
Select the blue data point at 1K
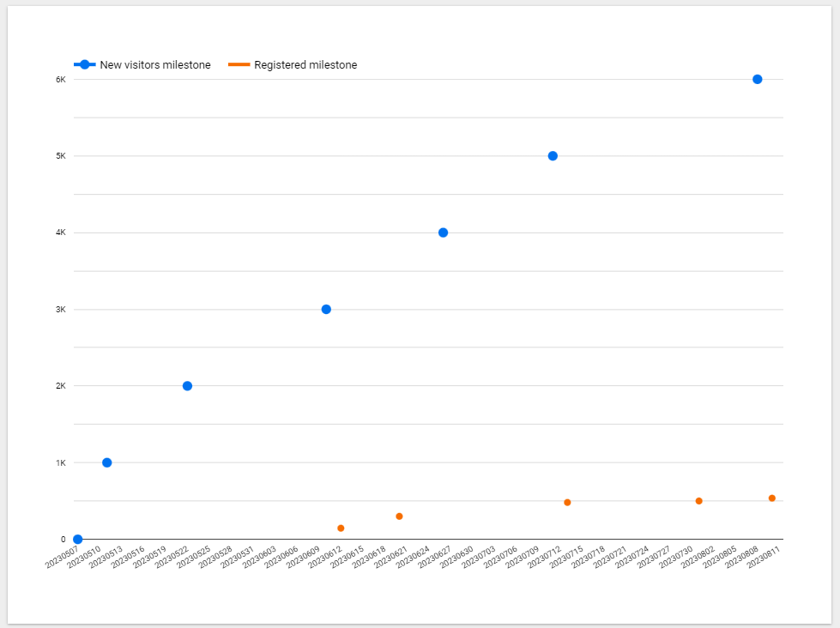tap(107, 462)
